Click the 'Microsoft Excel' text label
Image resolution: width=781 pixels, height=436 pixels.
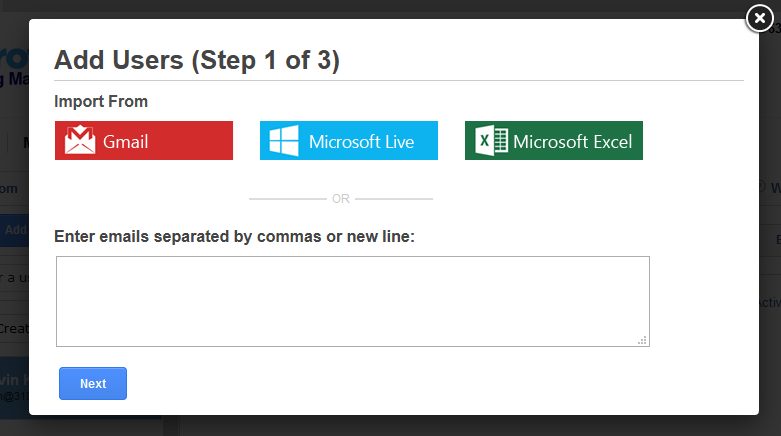tap(572, 141)
